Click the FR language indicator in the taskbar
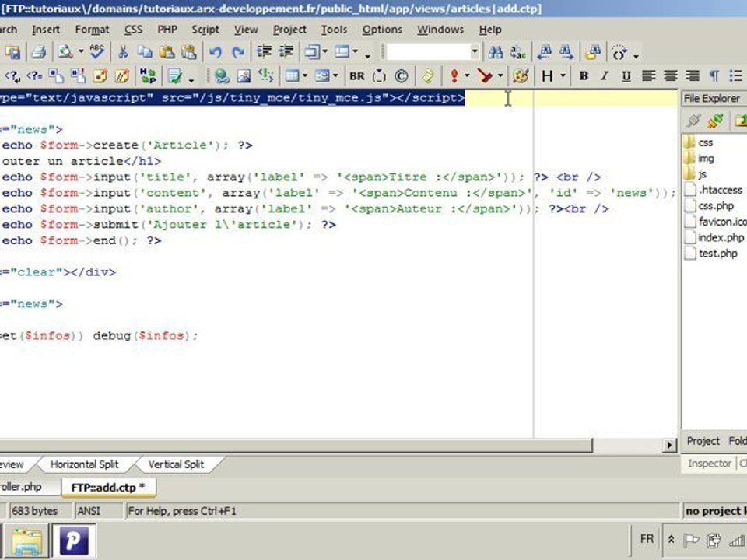The width and height of the screenshot is (747, 560). tap(647, 539)
